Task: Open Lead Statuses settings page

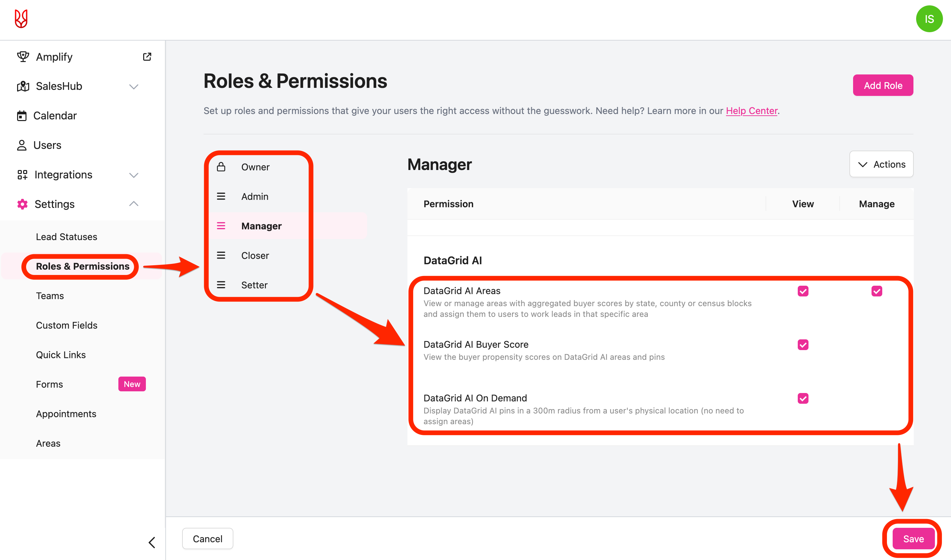Action: (x=66, y=237)
